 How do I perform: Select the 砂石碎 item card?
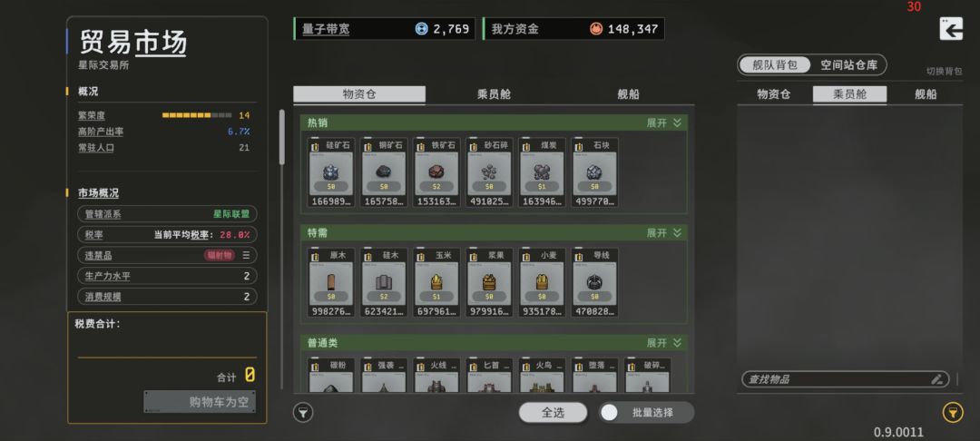(489, 171)
